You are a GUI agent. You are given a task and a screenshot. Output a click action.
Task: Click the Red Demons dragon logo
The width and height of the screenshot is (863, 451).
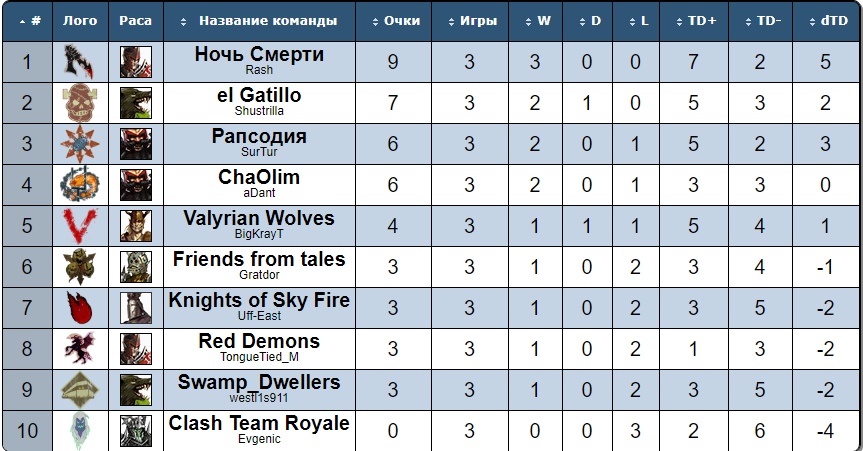(x=80, y=349)
